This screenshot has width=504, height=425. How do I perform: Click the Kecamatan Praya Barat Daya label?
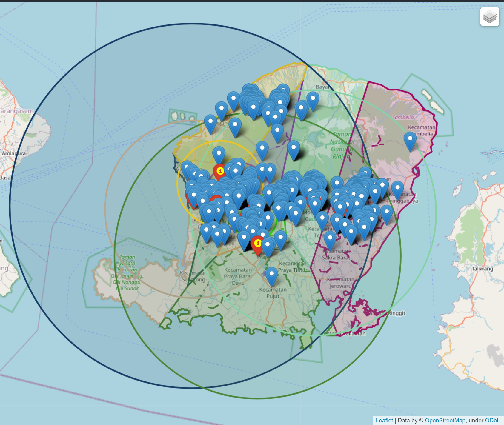238,276
